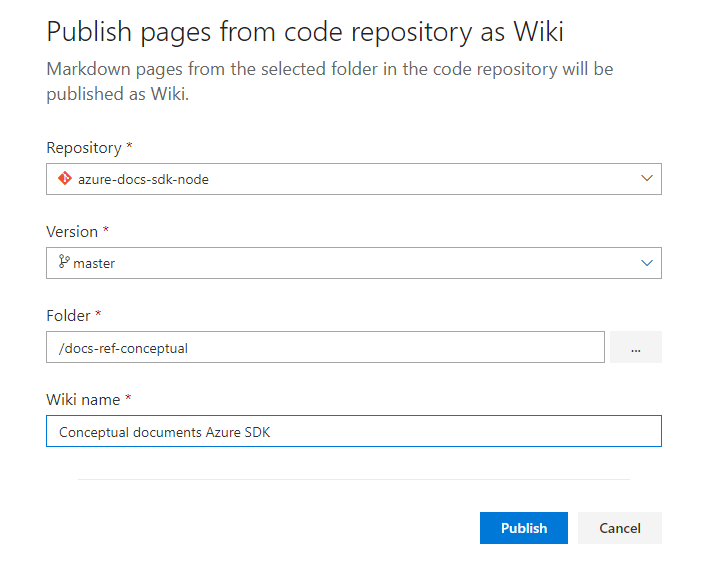Screen dimensions: 710x564
Task: Click the /docs-ref-conceptual folder field
Action: coord(325,347)
